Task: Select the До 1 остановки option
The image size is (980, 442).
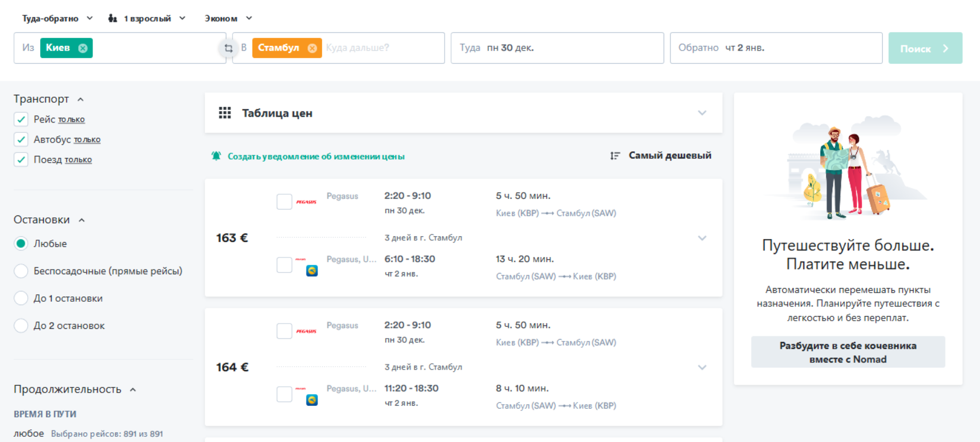Action: 21,298
